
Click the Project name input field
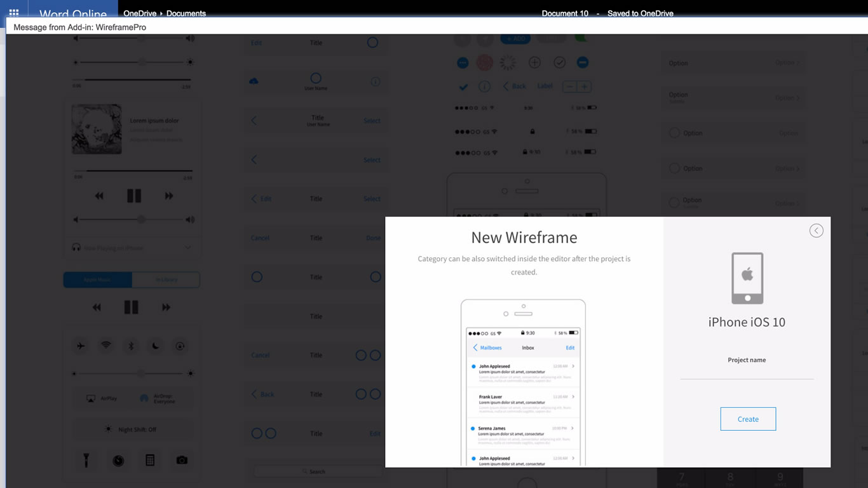(747, 372)
